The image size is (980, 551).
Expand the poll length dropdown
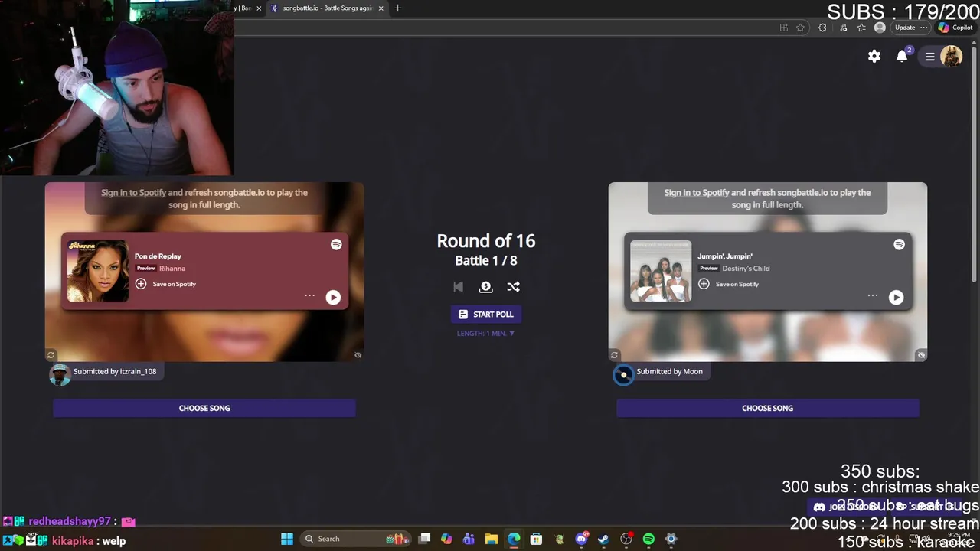(486, 334)
